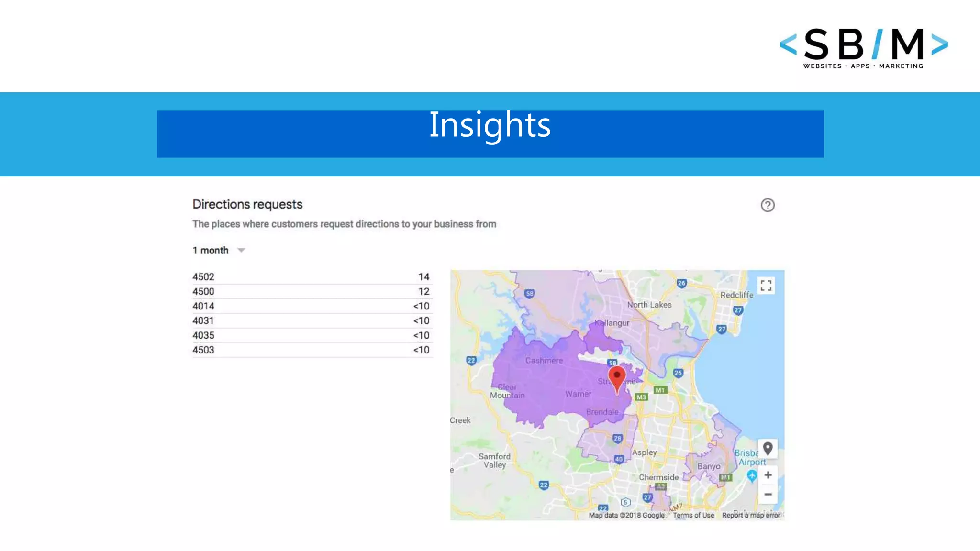Click the grey location pin map button
The width and height of the screenshot is (980, 551).
[768, 449]
